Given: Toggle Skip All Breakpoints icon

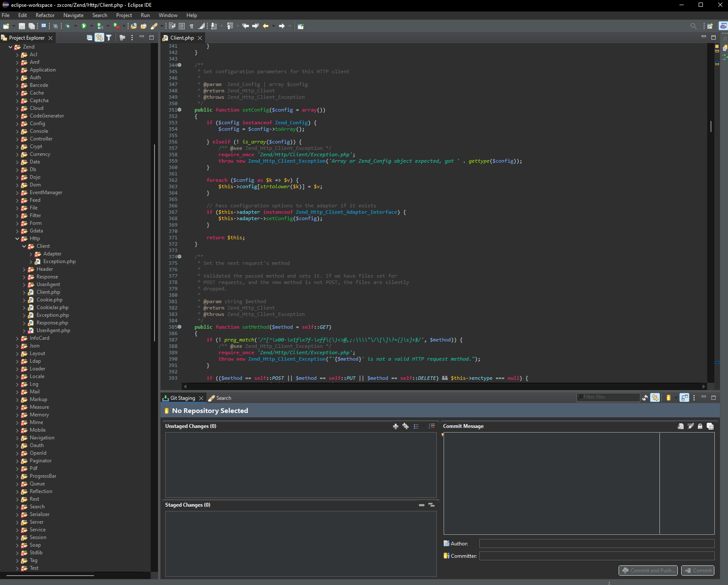Looking at the screenshot, I should (55, 26).
